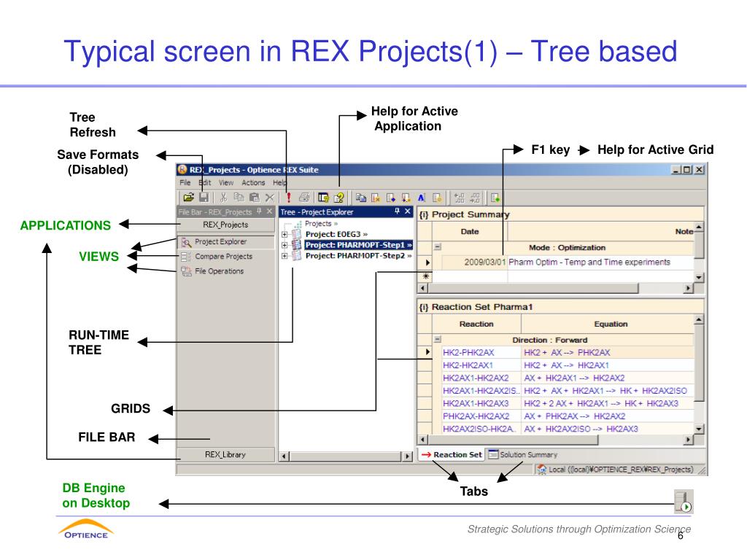Click the Print printer toolbar icon

click(304, 197)
